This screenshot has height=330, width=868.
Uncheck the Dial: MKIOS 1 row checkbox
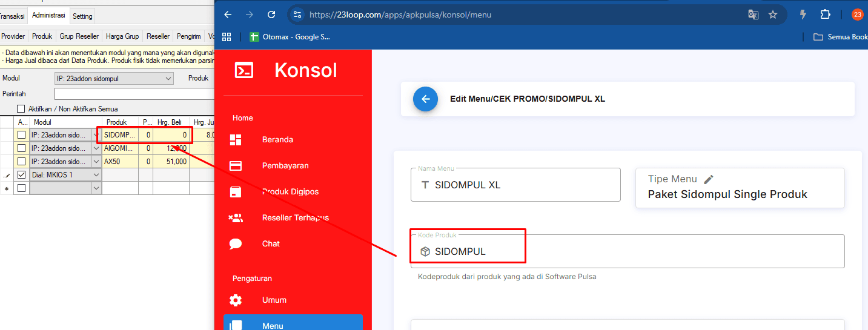[x=22, y=175]
